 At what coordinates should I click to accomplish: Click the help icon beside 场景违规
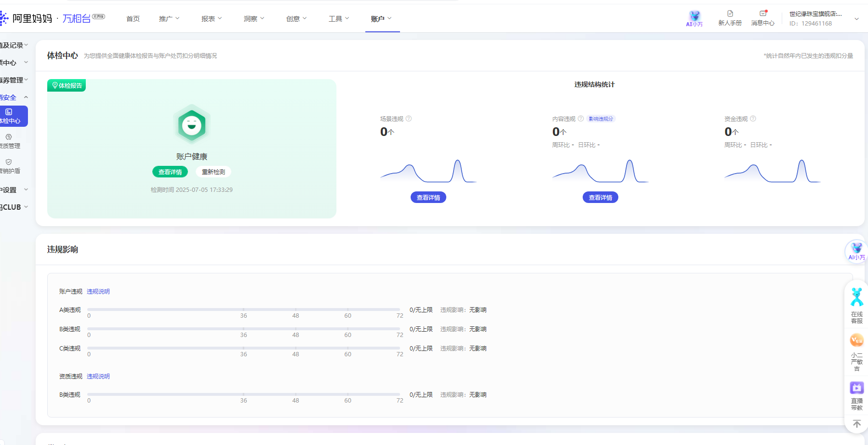[409, 119]
